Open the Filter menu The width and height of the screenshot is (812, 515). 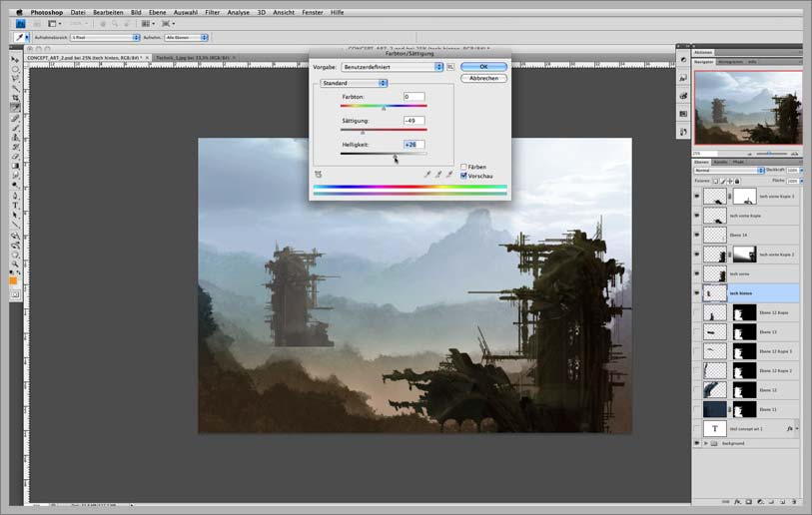213,12
